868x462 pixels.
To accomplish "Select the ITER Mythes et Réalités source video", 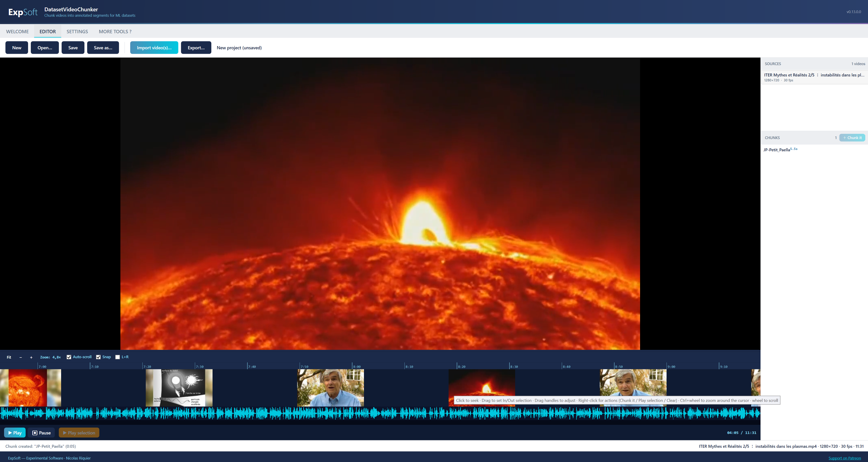I will [x=814, y=77].
